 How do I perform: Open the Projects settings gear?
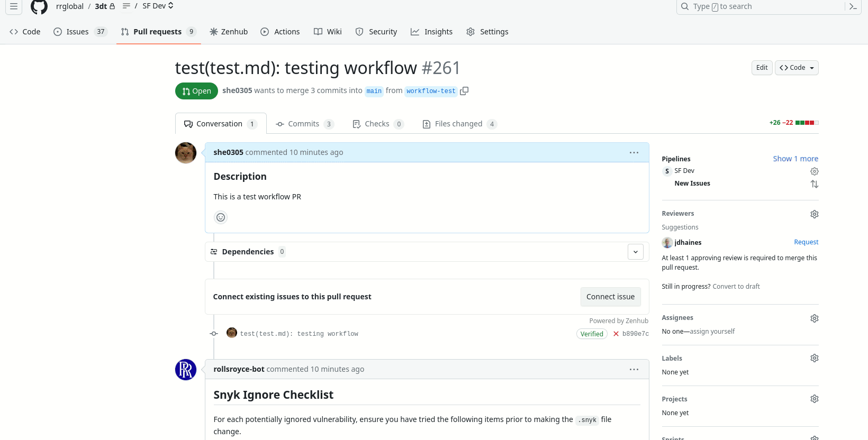[815, 399]
